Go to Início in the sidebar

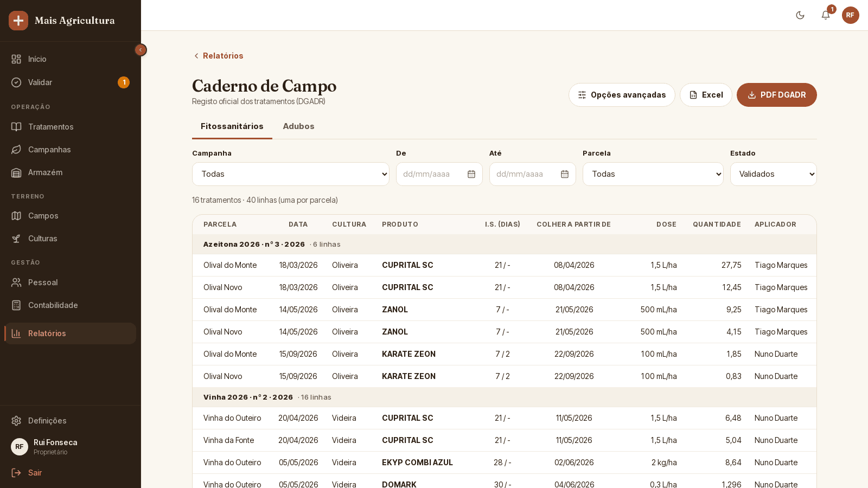(x=71, y=59)
